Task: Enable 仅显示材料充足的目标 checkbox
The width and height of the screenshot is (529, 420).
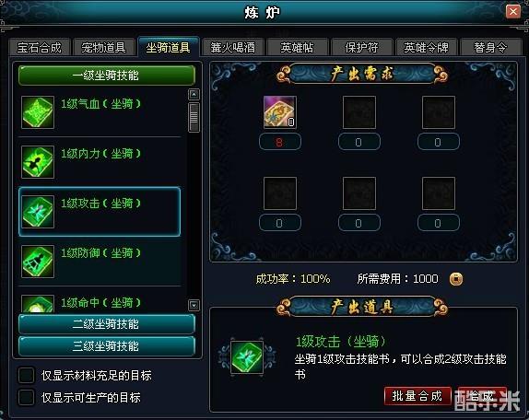Action: click(27, 375)
